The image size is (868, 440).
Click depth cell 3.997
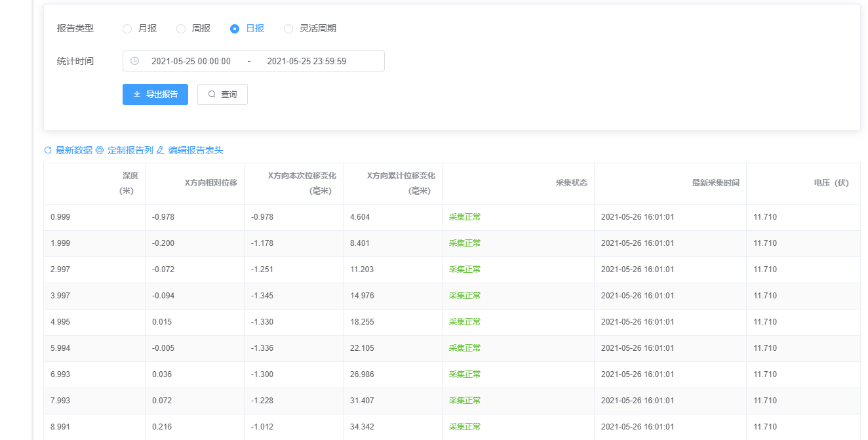point(60,296)
